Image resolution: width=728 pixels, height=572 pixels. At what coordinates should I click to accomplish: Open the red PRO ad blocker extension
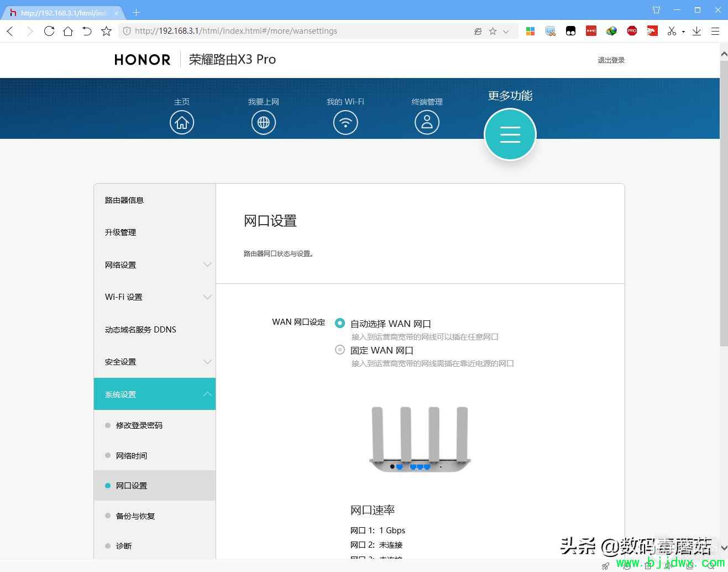[632, 30]
